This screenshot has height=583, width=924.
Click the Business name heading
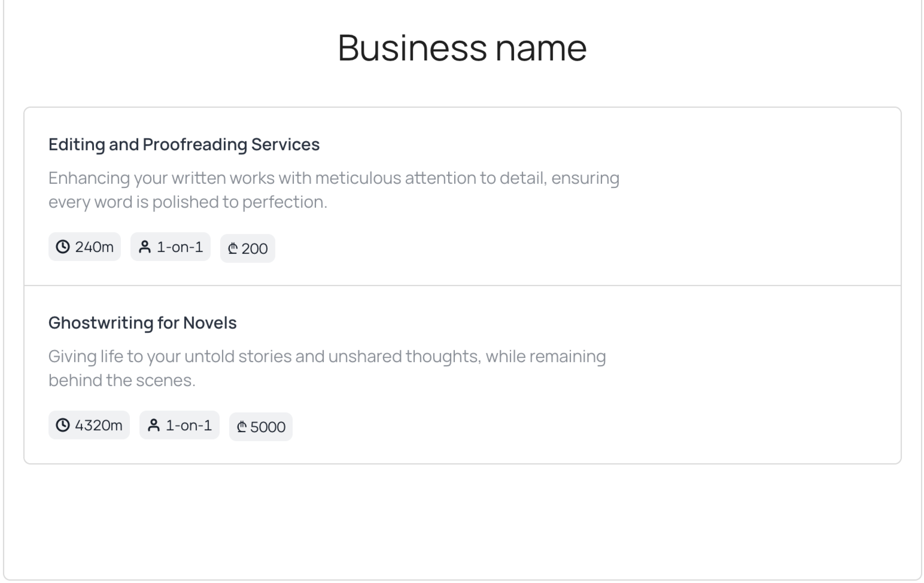click(x=462, y=48)
